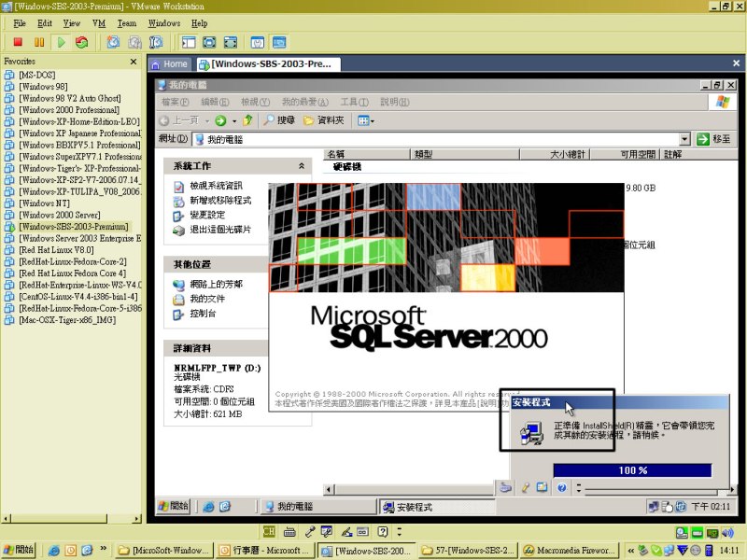Click the 類型 column header
Image resolution: width=747 pixels, height=560 pixels.
(x=465, y=154)
